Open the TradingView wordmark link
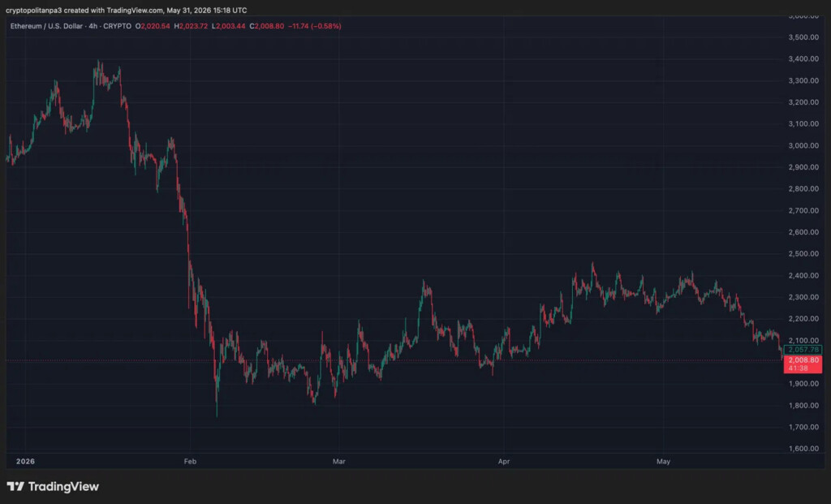This screenshot has height=504, width=831. (63, 486)
